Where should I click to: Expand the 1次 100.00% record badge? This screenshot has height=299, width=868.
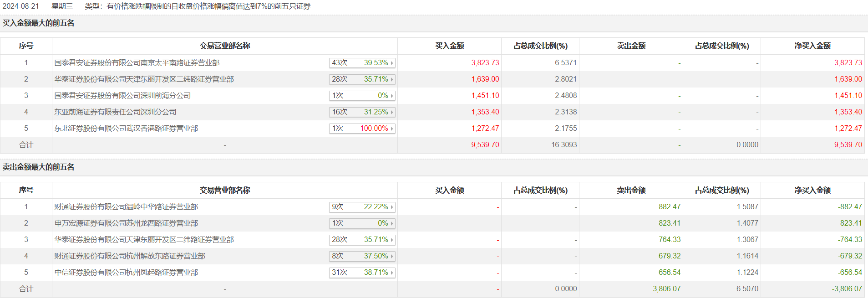pos(362,129)
